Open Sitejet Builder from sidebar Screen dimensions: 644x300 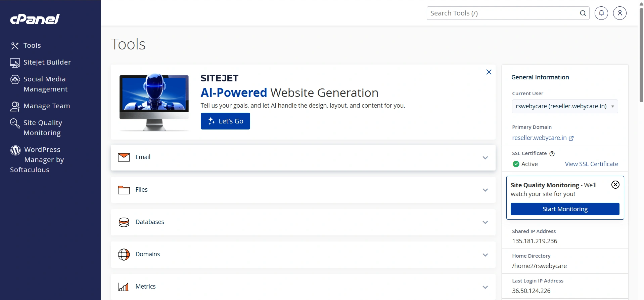pyautogui.click(x=47, y=62)
